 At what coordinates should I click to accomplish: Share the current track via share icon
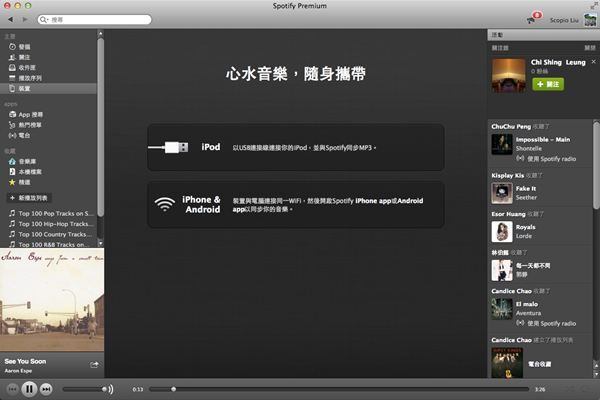click(94, 365)
